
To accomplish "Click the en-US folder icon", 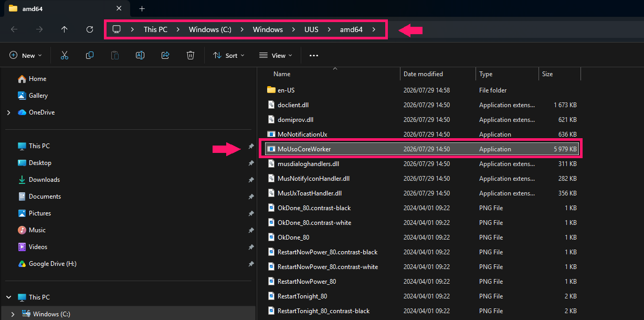I will 271,90.
